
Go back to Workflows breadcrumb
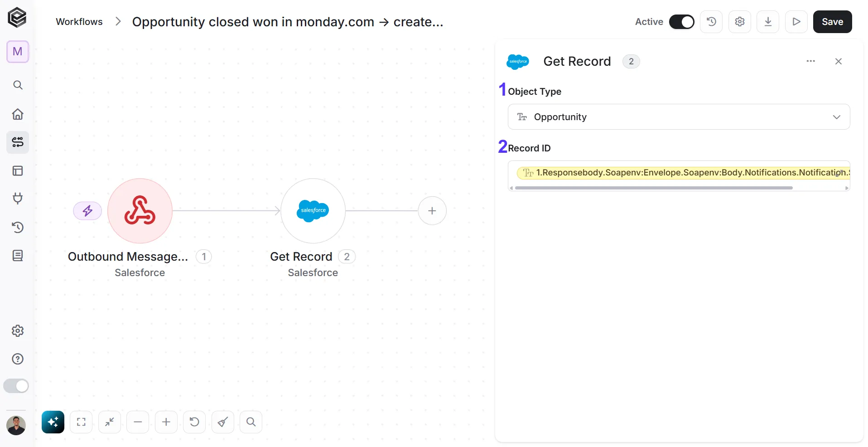click(79, 22)
